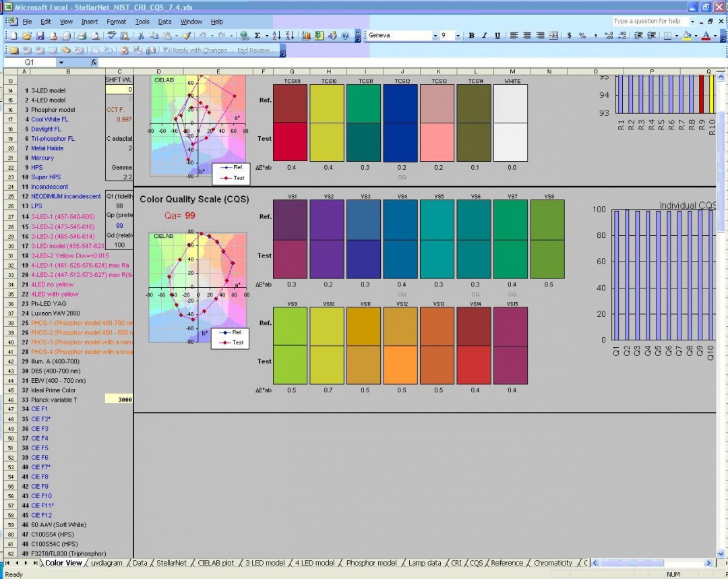Sort data ascending
The height and width of the screenshot is (579, 728).
[277, 35]
